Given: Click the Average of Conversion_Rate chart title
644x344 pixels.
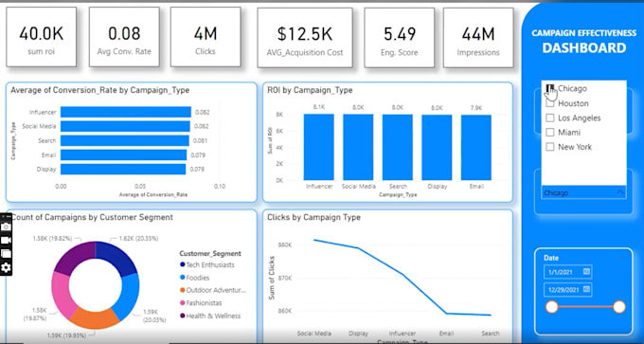Looking at the screenshot, I should (99, 90).
